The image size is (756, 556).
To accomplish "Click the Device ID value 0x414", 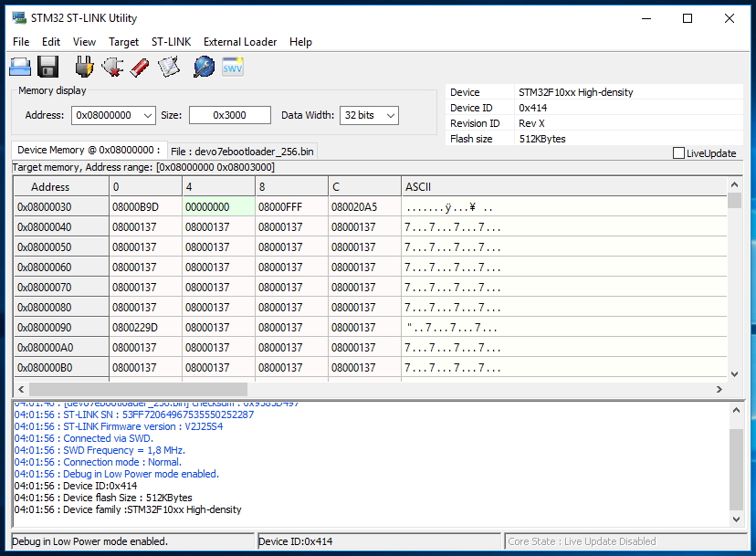I will [533, 108].
